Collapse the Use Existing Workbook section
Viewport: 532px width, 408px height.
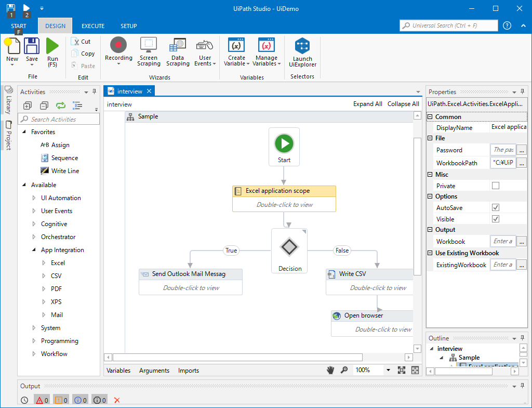point(430,253)
